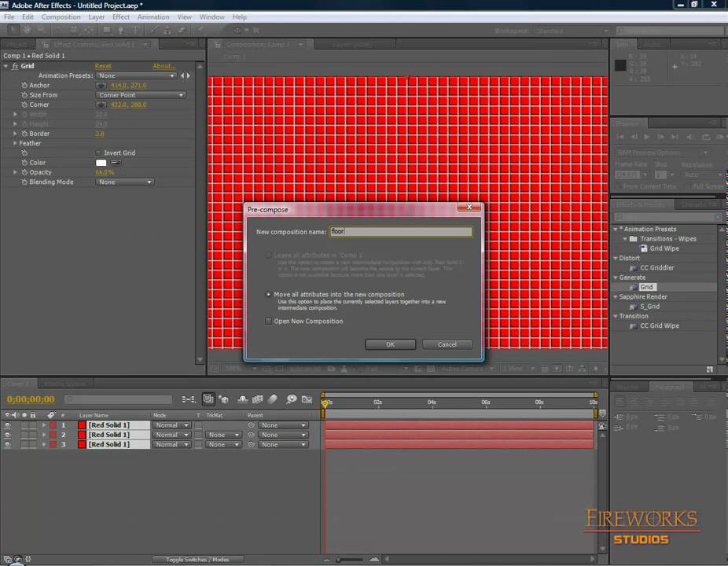This screenshot has width=728, height=566.
Task: Click Toggle Switches / Modes button
Action: [x=197, y=560]
